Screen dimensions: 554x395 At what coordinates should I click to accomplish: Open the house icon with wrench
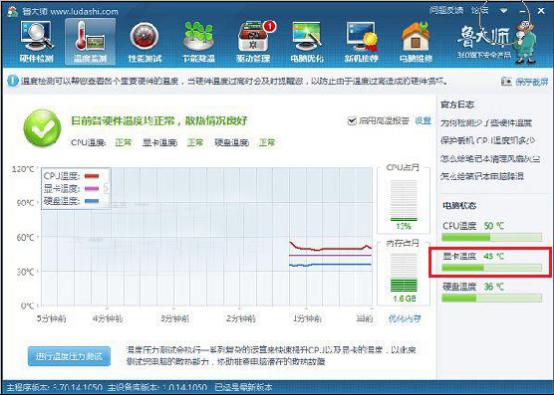pyautogui.click(x=416, y=42)
